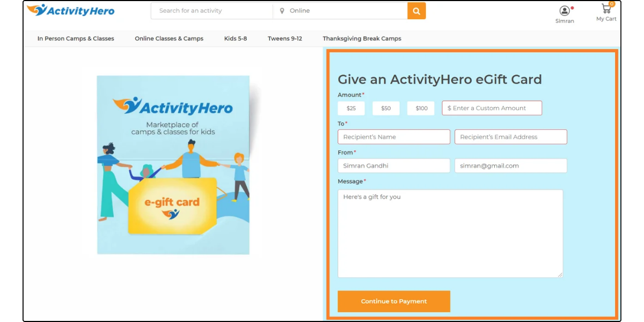Open the ActivityHero logo home link

click(x=70, y=10)
